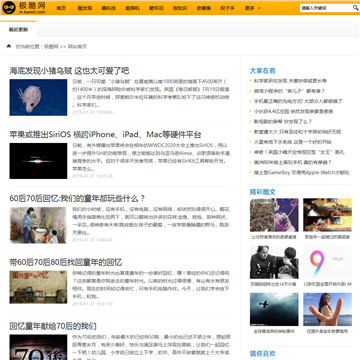Click the magnifier search icon
This screenshot has height=360, width=360.
coord(355,8)
